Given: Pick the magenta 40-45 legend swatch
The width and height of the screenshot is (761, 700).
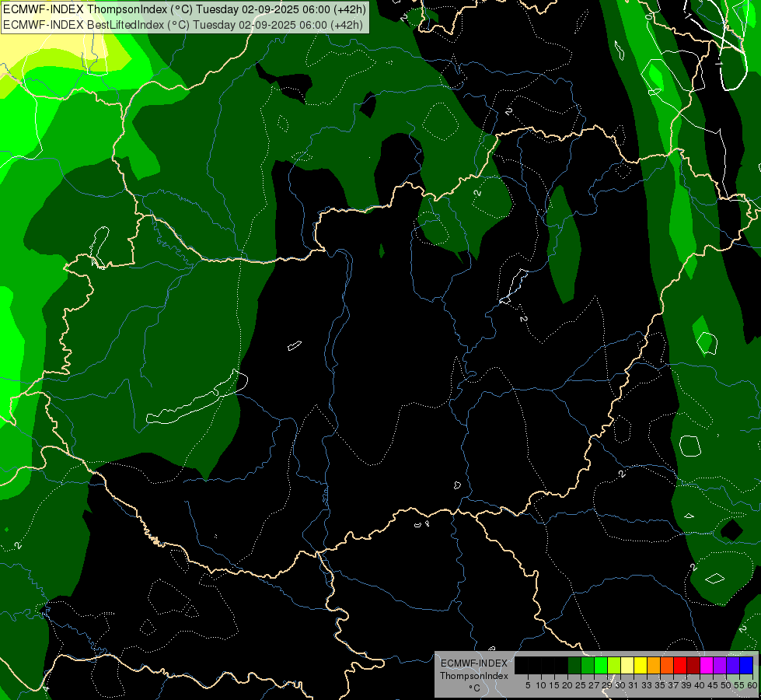Looking at the screenshot, I should (706, 665).
